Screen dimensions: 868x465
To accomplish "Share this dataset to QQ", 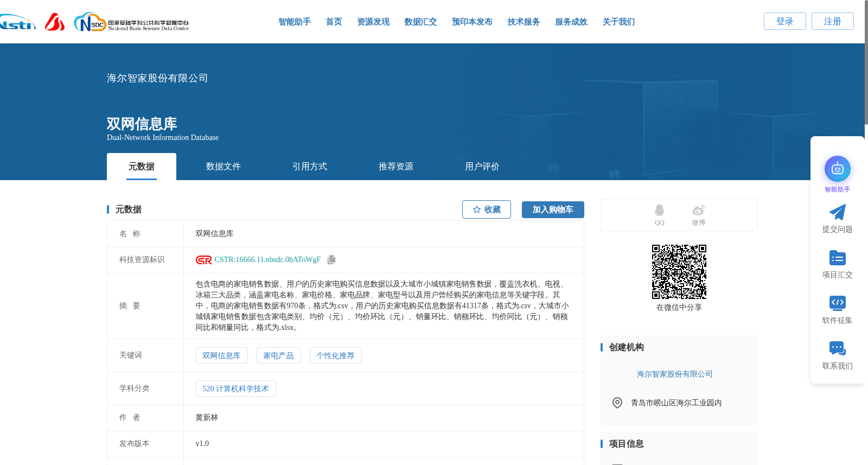I will pos(659,215).
